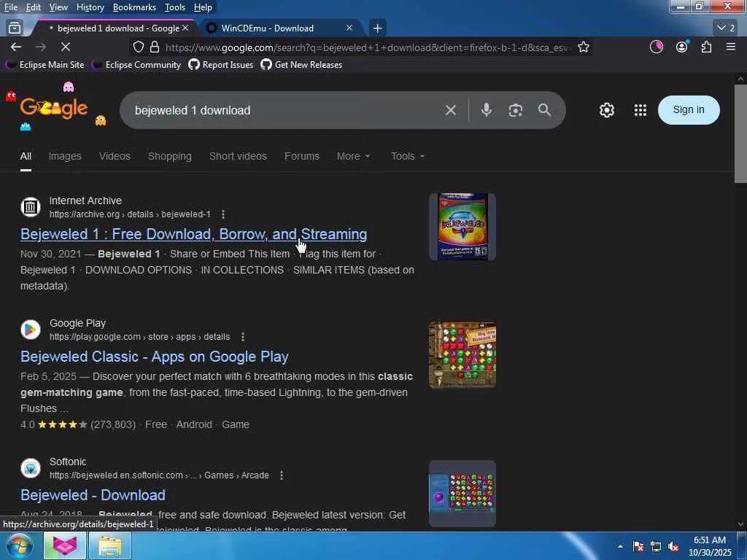
Task: Open three-dot menu for the Softonic result
Action: click(x=282, y=475)
